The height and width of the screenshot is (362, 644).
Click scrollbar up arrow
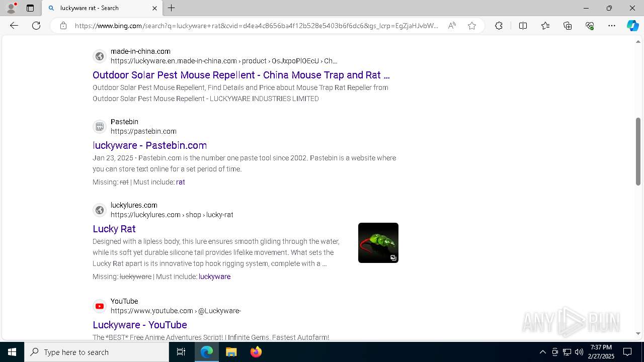click(638, 42)
